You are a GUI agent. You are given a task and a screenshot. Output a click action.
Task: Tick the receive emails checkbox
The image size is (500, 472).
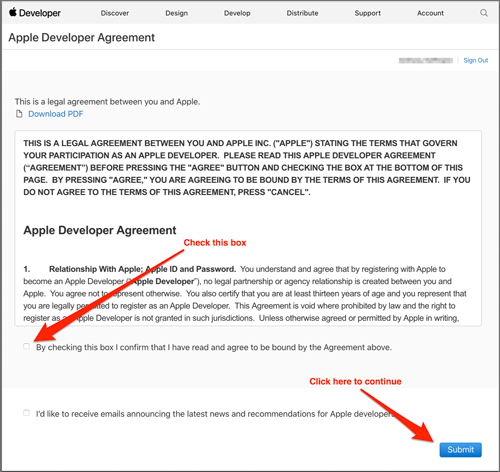(x=27, y=413)
